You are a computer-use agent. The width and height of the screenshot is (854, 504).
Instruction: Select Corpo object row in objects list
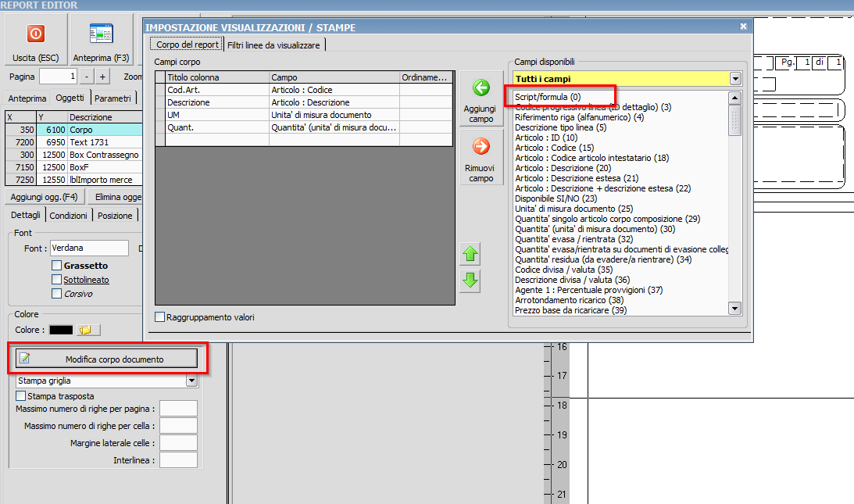click(x=74, y=130)
